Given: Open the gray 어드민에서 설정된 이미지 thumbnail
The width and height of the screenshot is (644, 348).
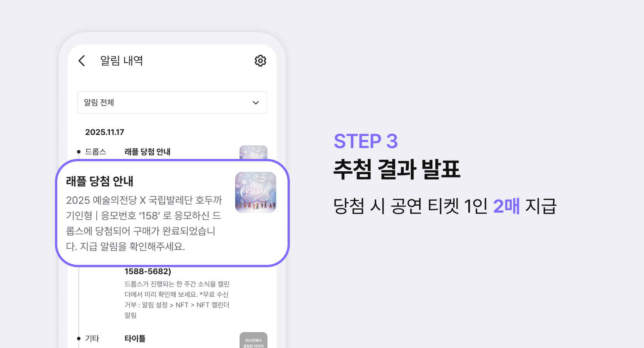Looking at the screenshot, I should pos(253,340).
